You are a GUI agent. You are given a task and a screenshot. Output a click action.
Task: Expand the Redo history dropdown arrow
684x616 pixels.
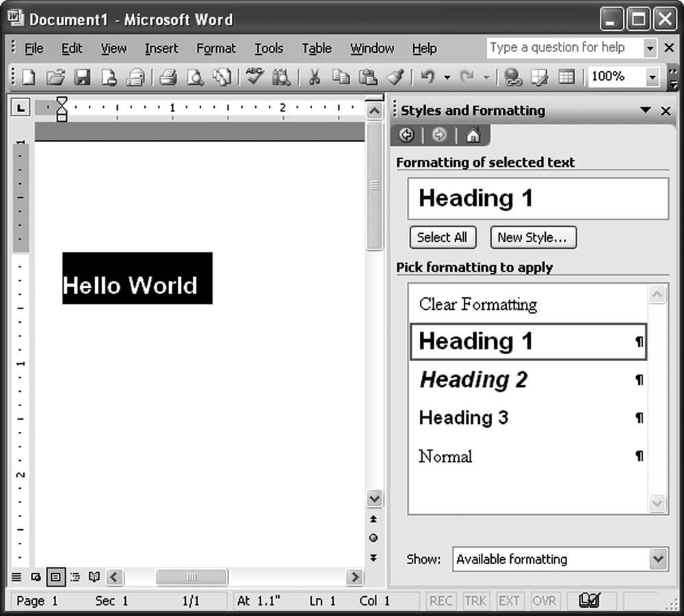pyautogui.click(x=486, y=78)
